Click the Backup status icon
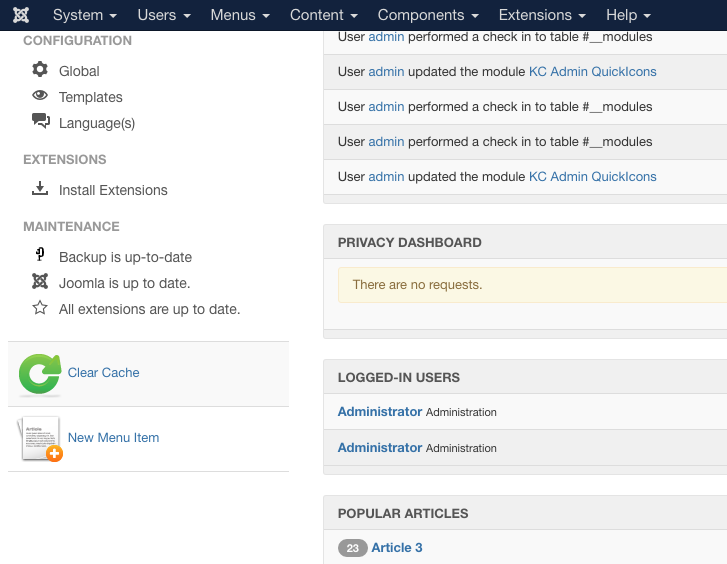The height and width of the screenshot is (564, 727). 40,254
